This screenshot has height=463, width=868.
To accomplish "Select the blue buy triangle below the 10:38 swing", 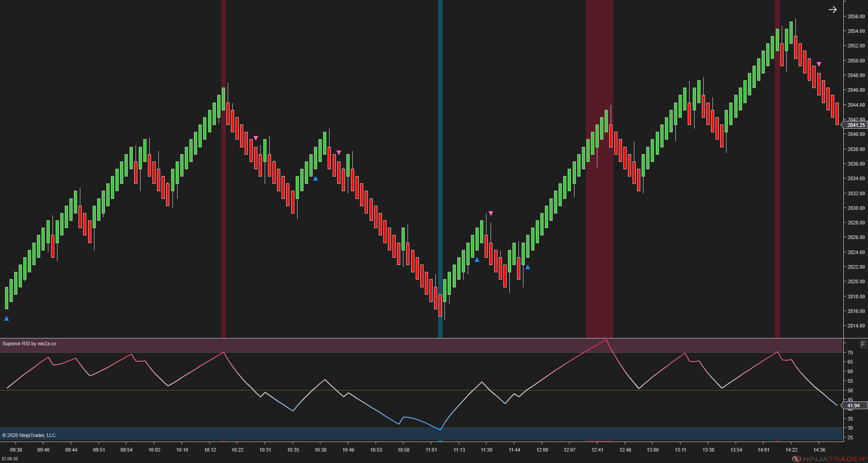I will pyautogui.click(x=315, y=179).
